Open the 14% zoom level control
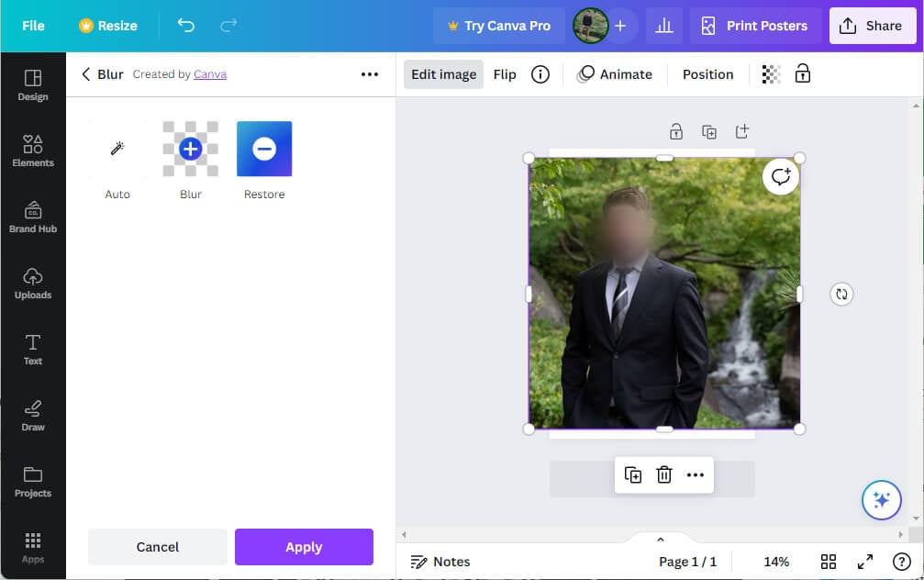This screenshot has width=924, height=580. [x=776, y=562]
